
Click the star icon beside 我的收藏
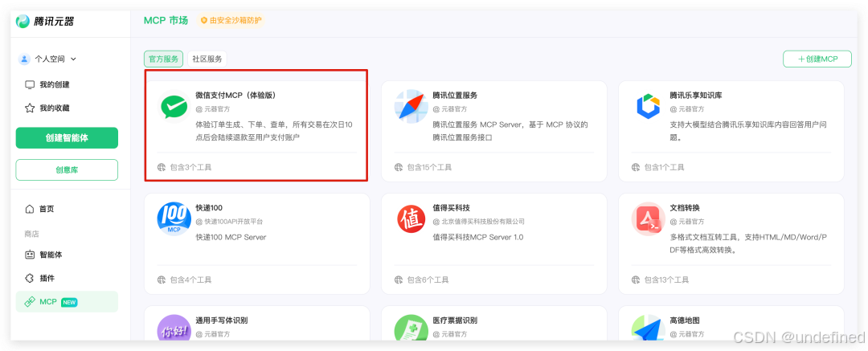click(30, 108)
